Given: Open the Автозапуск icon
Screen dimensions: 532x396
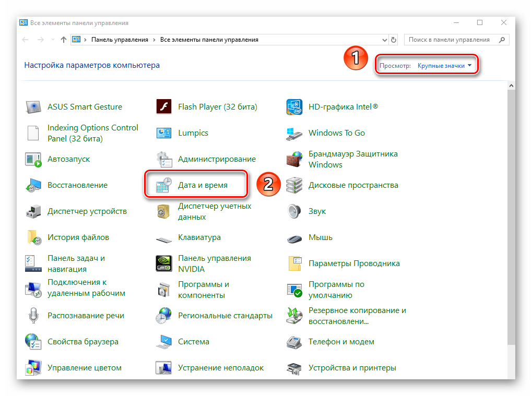Looking at the screenshot, I should point(33,159).
